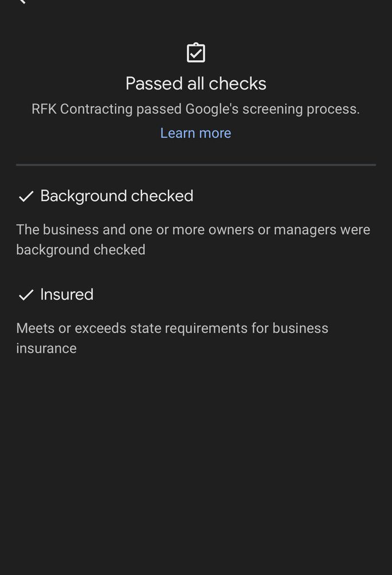
Task: Open the Learn more link
Action: pos(195,133)
